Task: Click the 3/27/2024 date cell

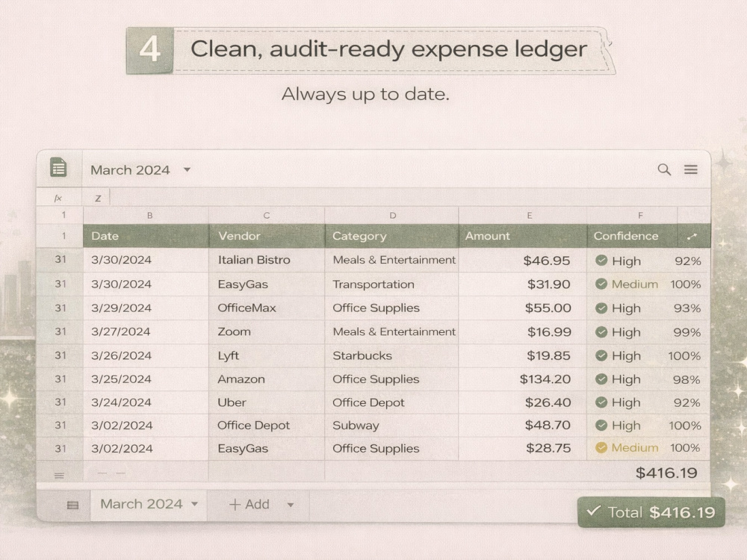Action: pos(146,332)
